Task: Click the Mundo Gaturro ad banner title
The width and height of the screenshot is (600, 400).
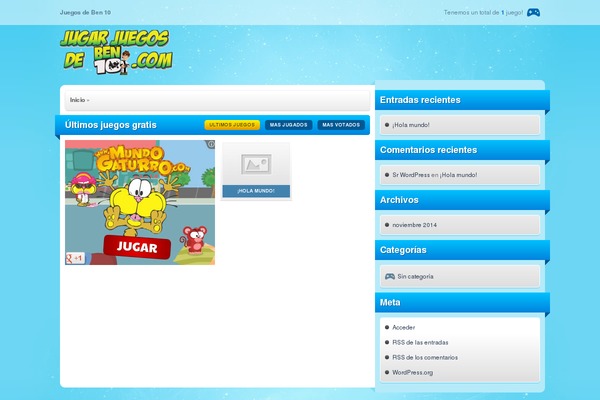Action: point(142,160)
